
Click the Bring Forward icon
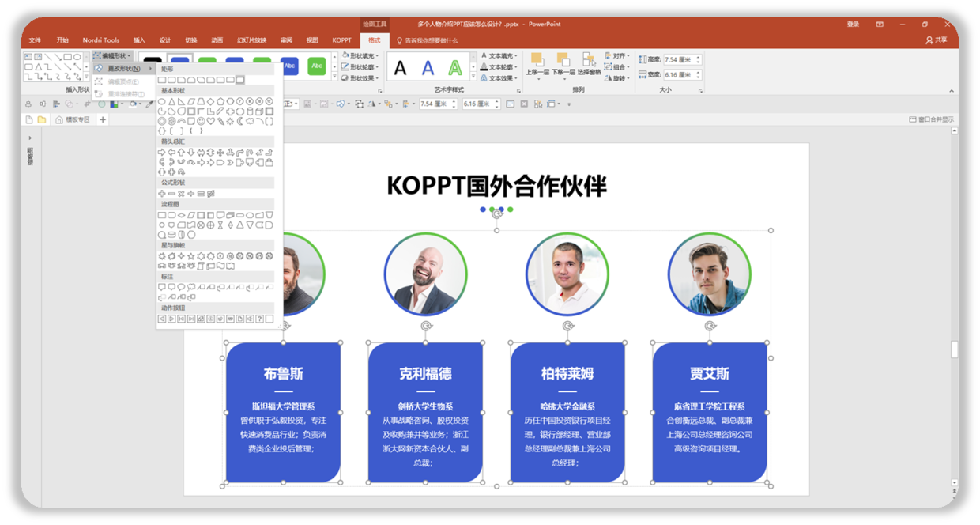point(537,60)
